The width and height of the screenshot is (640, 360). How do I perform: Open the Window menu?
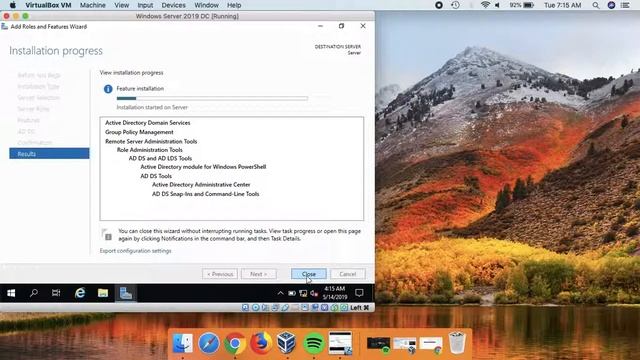[206, 5]
